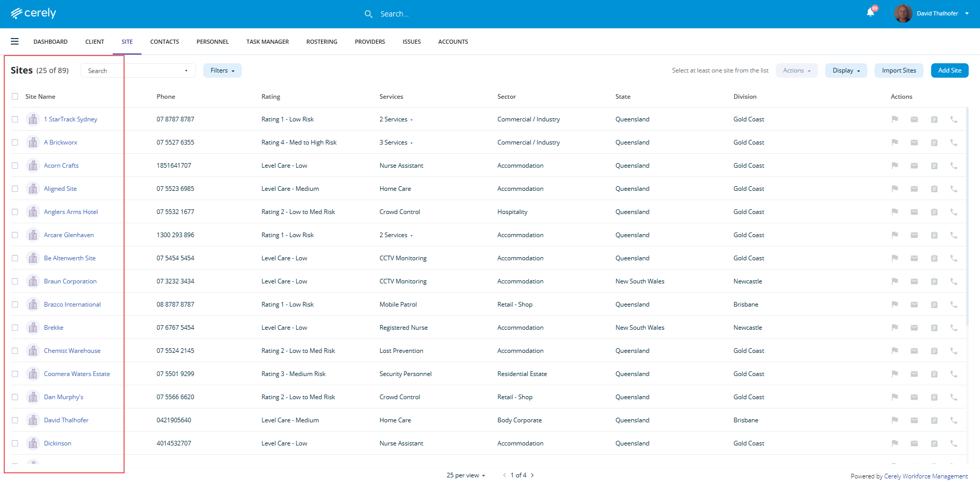Click the Import Sites button
The width and height of the screenshot is (980, 482).
[899, 70]
